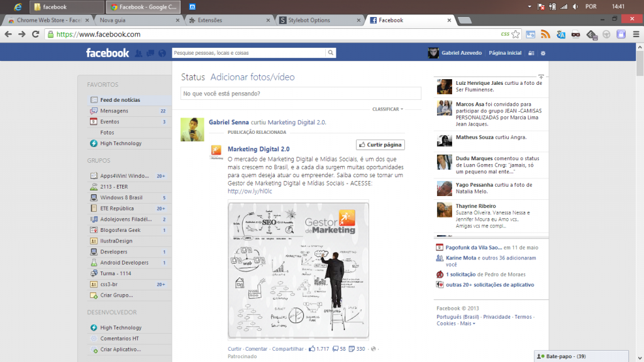Open the facebook folder taskbar item
Viewport: 644px width, 362px height.
(67, 7)
